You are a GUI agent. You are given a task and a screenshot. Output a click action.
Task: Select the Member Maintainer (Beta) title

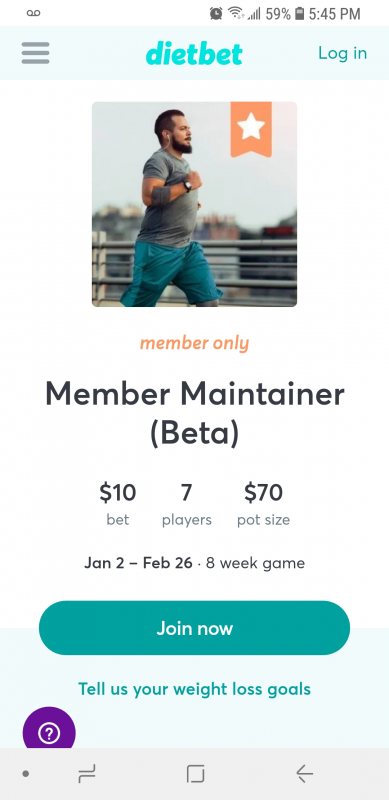194,413
